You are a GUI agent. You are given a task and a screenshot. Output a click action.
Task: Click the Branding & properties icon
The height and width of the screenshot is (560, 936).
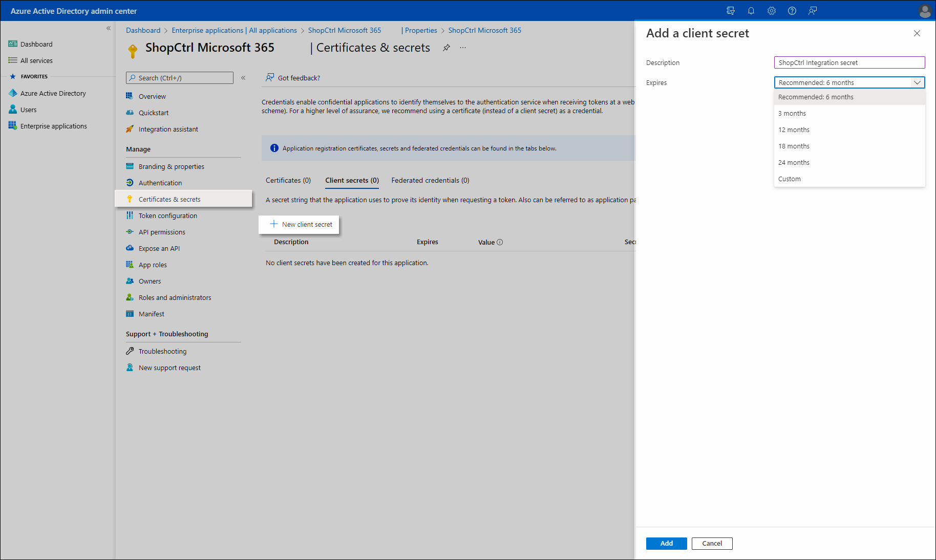coord(130,166)
